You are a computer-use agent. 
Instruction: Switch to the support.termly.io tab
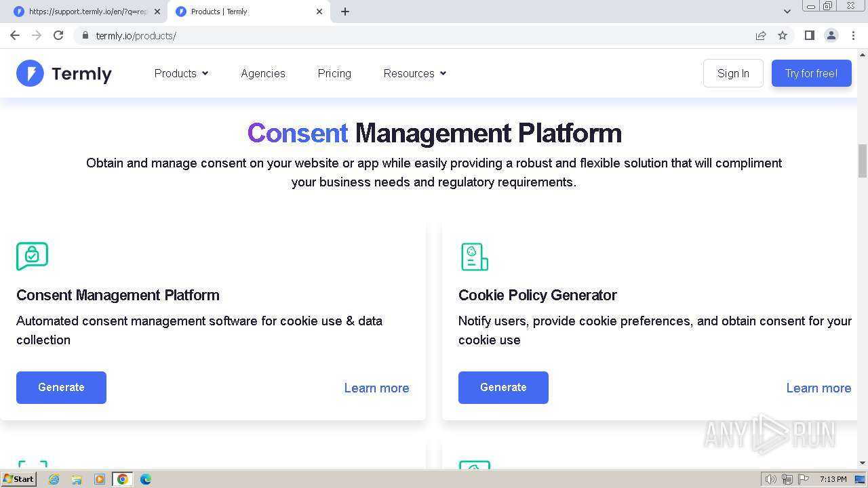coord(87,12)
